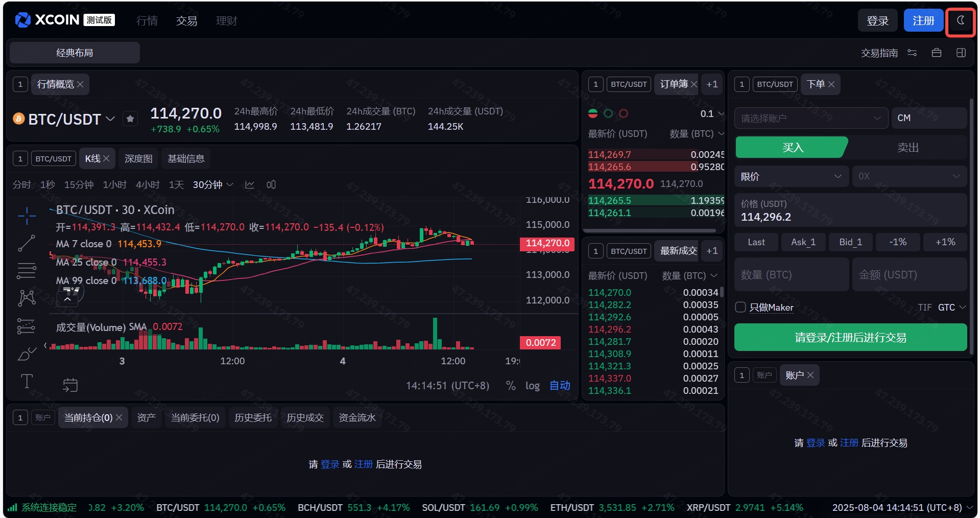Screen dimensions: 980x518
Task: Open the 历史委托 tab
Action: (x=253, y=418)
